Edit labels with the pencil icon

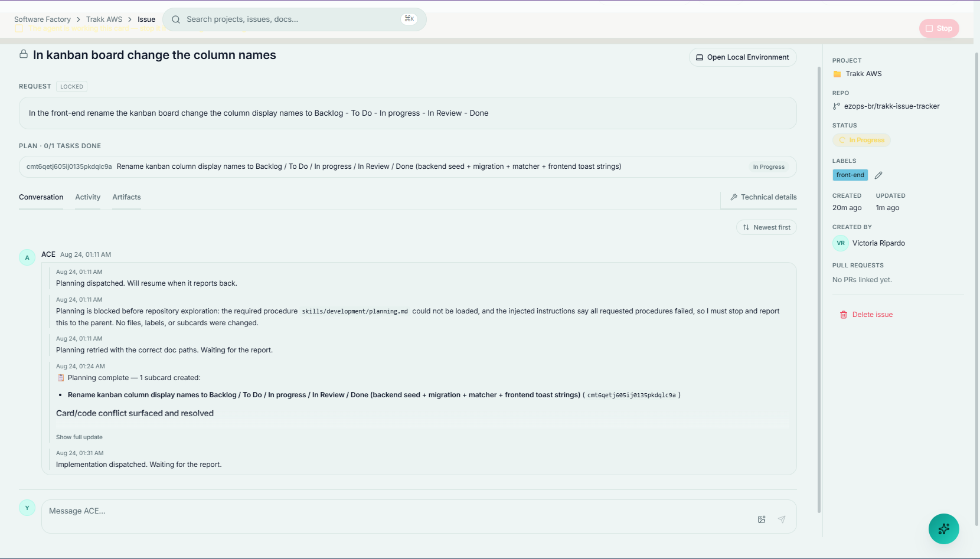878,175
